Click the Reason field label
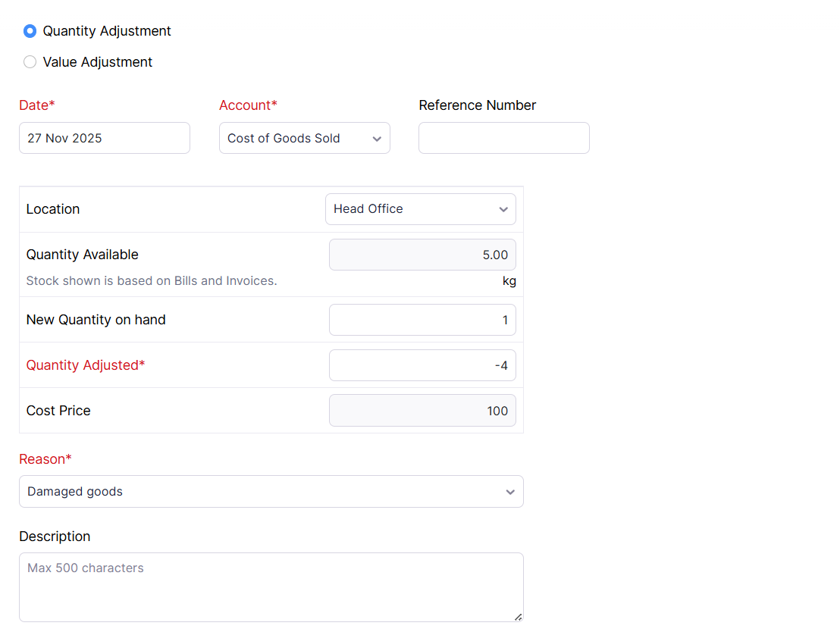This screenshot has width=840, height=632. [45, 459]
